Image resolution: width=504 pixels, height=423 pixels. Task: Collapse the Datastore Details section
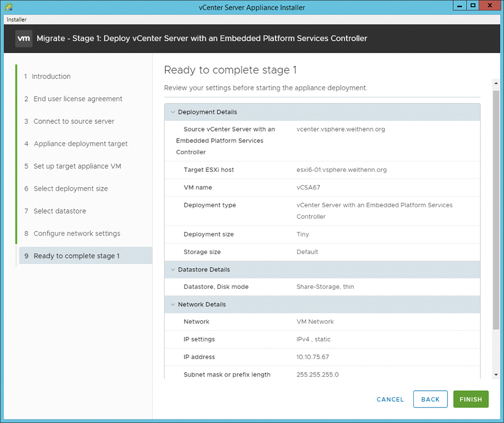click(172, 270)
